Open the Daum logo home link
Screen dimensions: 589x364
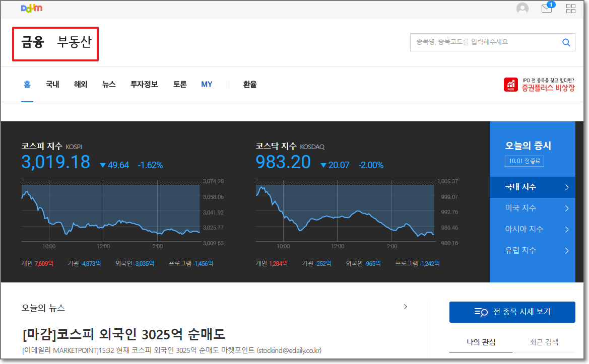32,8
